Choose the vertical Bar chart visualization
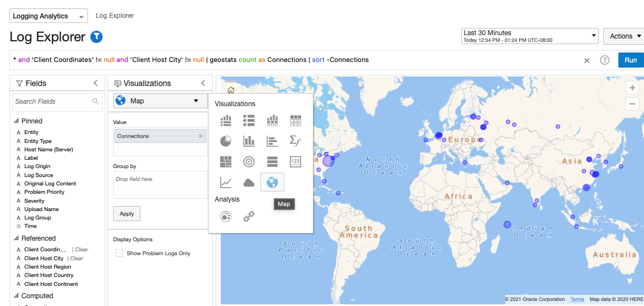Image resolution: width=644 pixels, height=306 pixels. 249,141
